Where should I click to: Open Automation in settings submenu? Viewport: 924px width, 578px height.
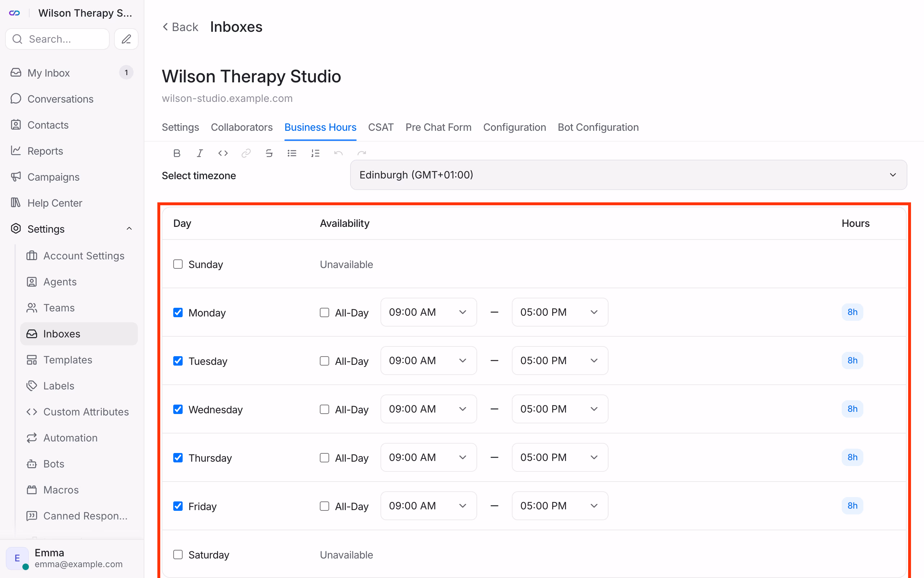79,437
